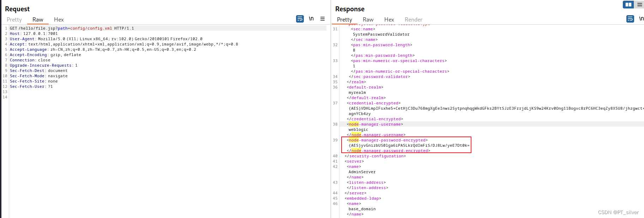This screenshot has height=218, width=644.
Task: Click the closing server tag
Action: (355, 193)
